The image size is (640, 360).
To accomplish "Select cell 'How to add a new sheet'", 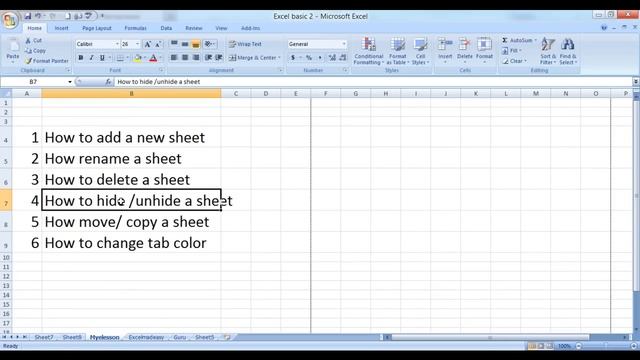I will tap(131, 138).
